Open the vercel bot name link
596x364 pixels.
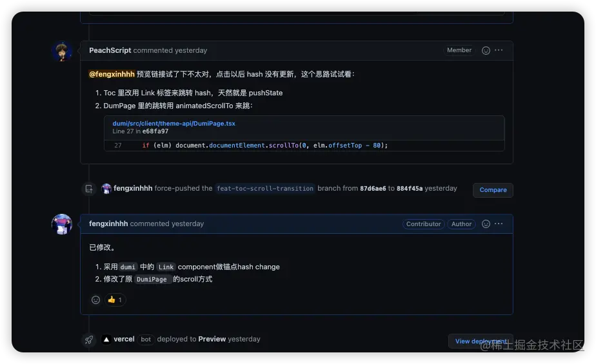tap(124, 339)
